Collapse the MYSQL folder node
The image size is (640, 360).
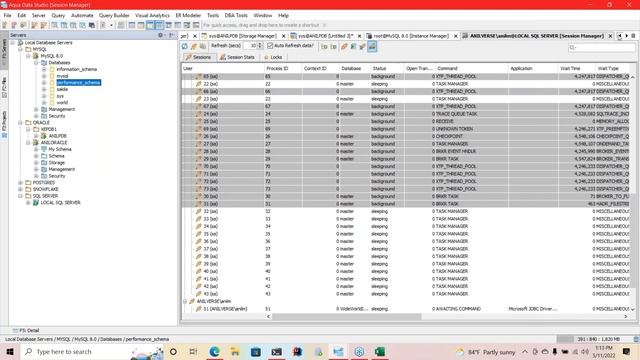(20, 49)
